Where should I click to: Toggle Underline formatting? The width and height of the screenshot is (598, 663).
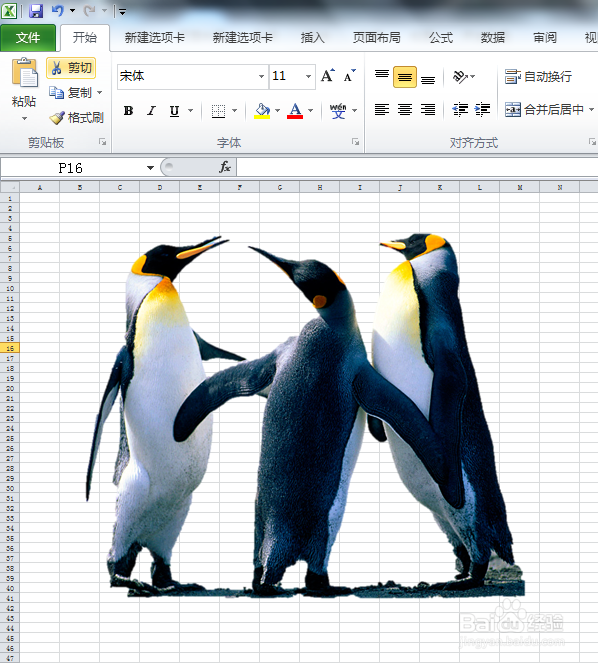[x=174, y=111]
